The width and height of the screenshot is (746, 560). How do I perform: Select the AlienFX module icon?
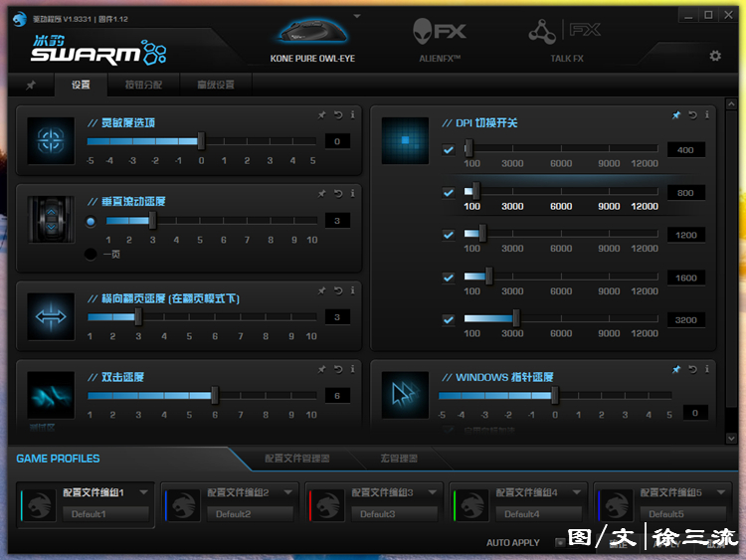coord(439,34)
